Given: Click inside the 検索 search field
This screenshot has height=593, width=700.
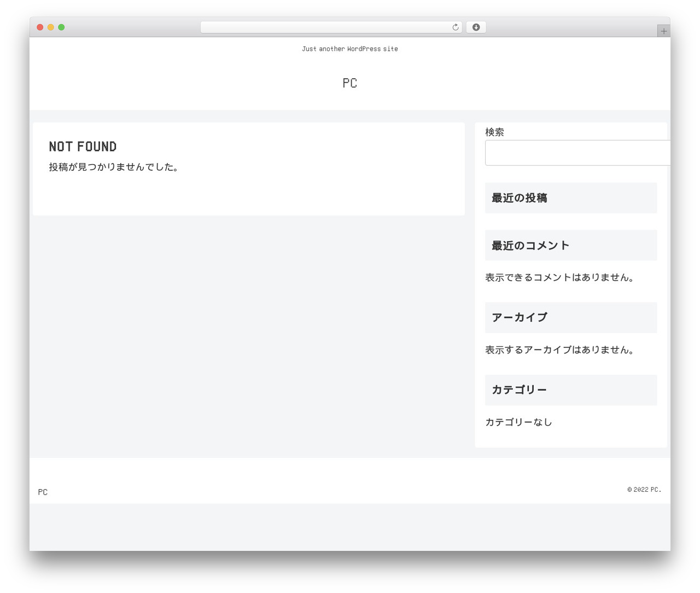Looking at the screenshot, I should [577, 153].
